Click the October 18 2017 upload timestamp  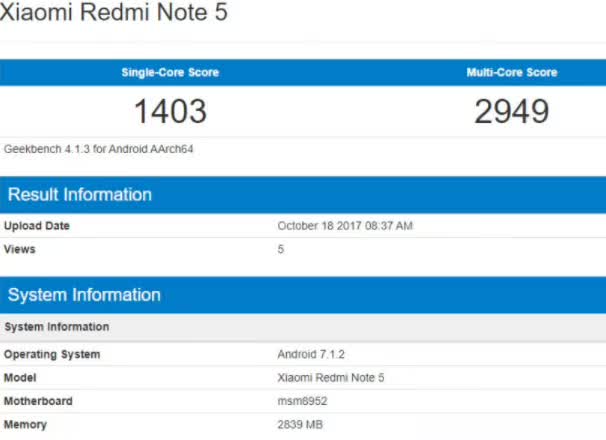(x=344, y=226)
